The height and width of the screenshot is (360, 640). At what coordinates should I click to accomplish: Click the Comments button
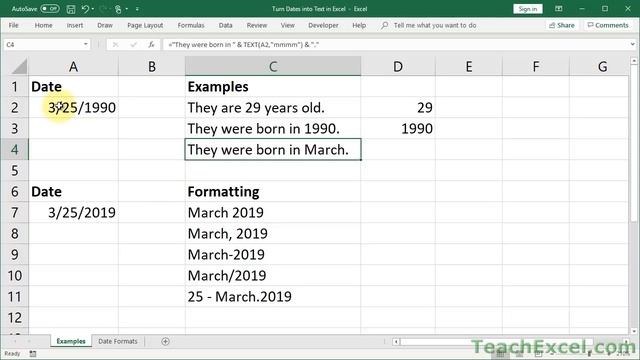pos(608,25)
